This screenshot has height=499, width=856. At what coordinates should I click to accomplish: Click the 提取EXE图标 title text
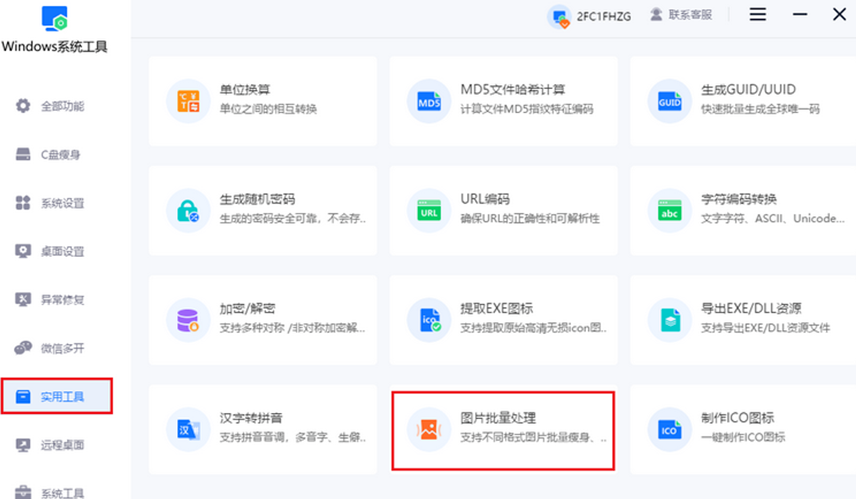coord(497,308)
